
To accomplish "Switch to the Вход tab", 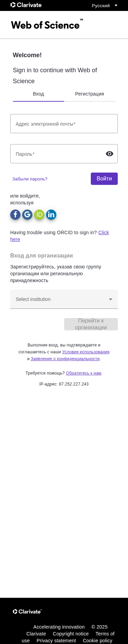I will (x=39, y=94).
